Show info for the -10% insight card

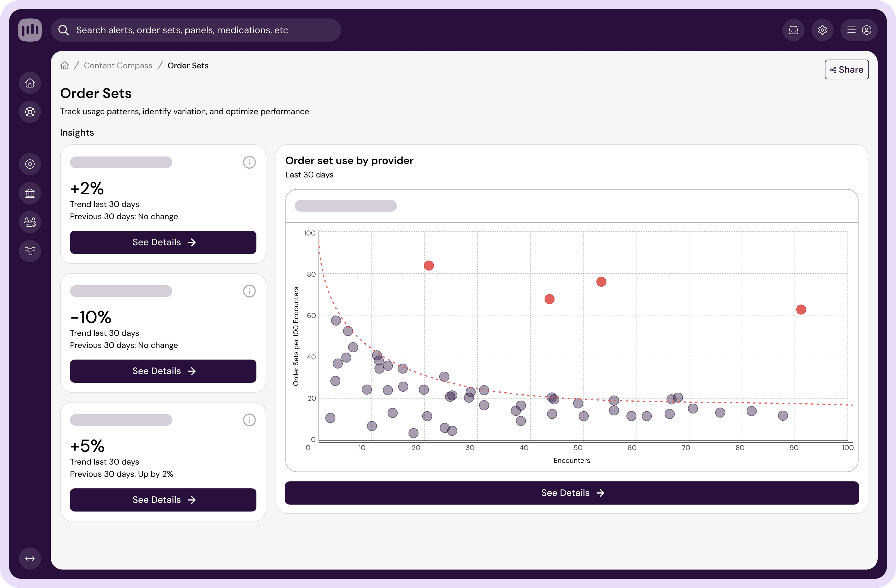pyautogui.click(x=249, y=291)
